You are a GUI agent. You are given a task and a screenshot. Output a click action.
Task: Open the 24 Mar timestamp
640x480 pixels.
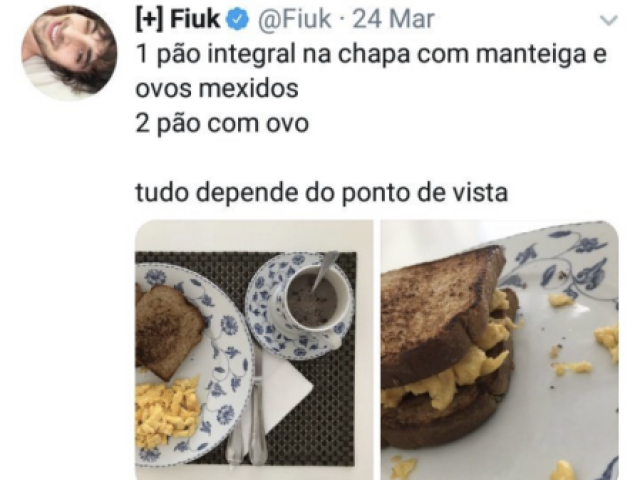coord(393,19)
